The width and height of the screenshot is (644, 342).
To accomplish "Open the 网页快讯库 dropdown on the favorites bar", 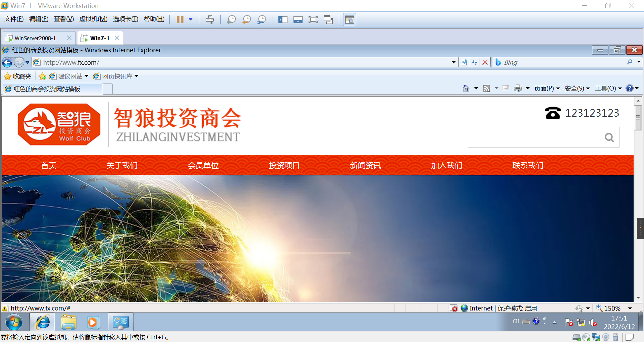I will [x=137, y=76].
